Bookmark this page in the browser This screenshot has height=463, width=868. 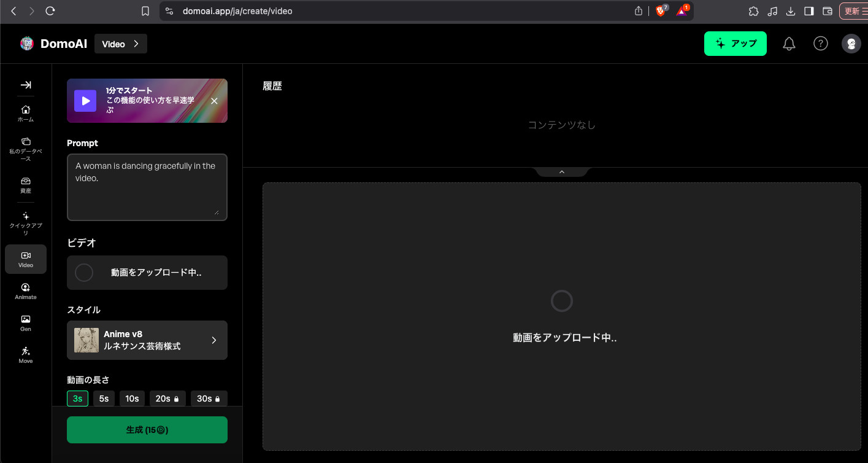point(145,11)
